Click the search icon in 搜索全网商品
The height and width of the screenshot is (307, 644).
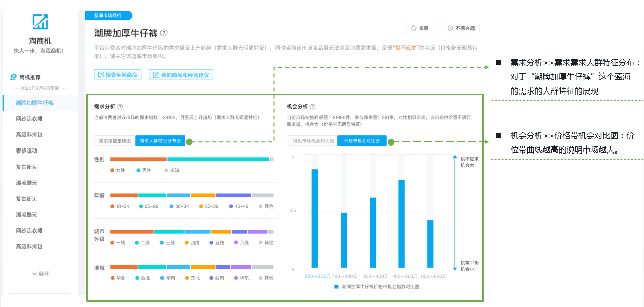[x=101, y=75]
